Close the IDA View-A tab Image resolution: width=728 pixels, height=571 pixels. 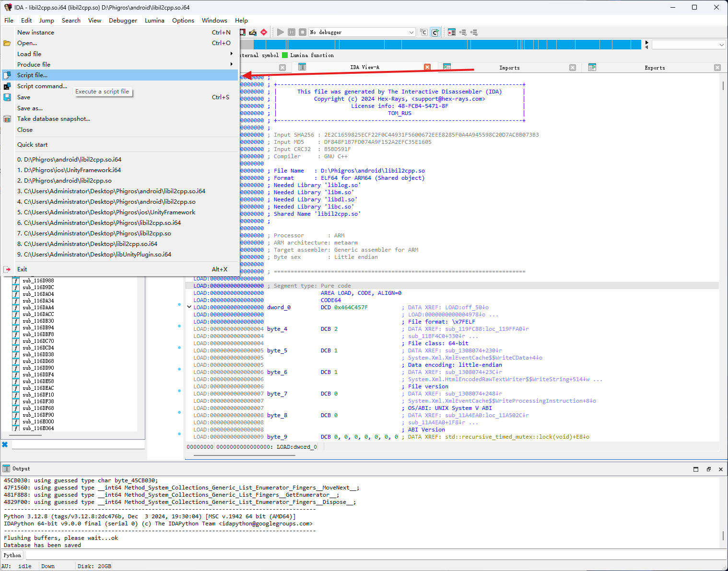click(x=427, y=67)
